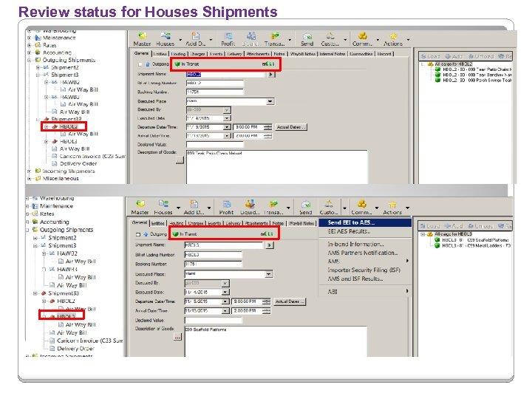Click the Add D.. icon in the HBOL3 window

point(194,204)
